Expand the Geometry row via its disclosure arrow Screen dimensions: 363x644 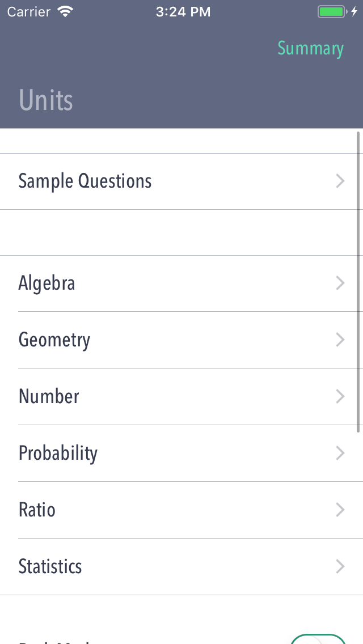(340, 340)
